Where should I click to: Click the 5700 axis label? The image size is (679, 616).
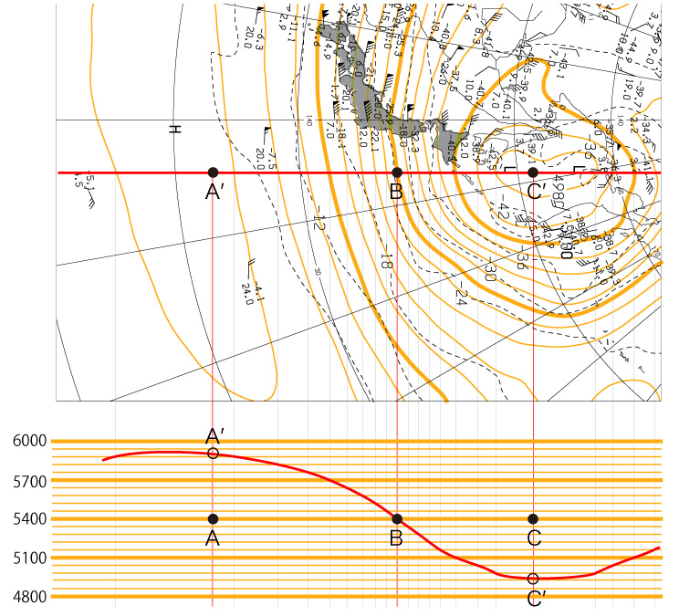(x=29, y=480)
